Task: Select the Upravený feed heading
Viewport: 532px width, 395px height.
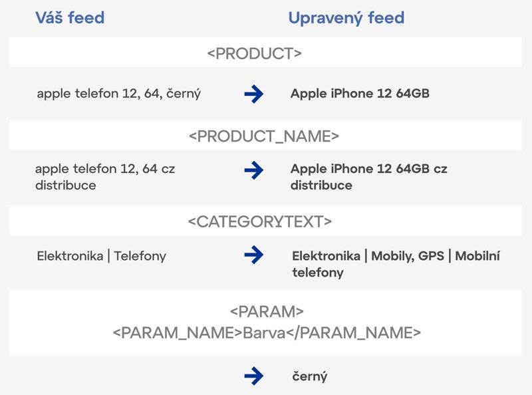Action: pyautogui.click(x=346, y=19)
